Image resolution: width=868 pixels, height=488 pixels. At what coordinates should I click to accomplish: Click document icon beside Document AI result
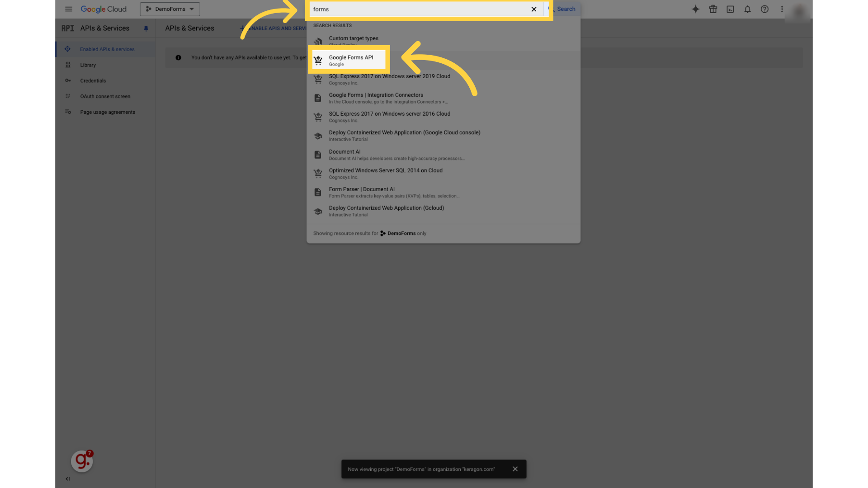point(318,155)
